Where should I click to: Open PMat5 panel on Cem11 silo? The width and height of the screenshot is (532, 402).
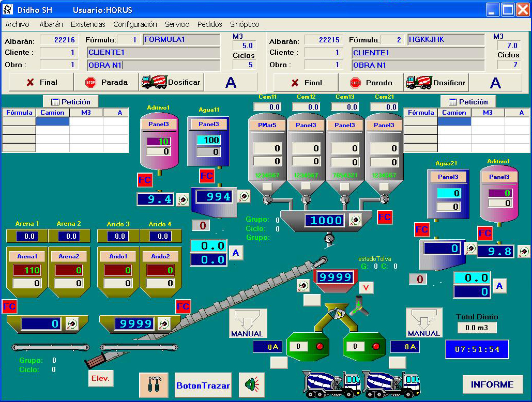267,125
